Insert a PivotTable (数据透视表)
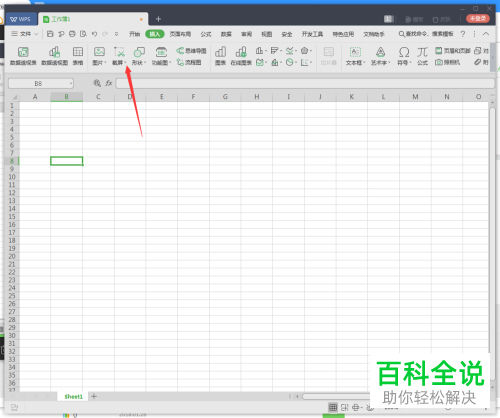Viewport: 500px width, 418px height. pos(23,55)
